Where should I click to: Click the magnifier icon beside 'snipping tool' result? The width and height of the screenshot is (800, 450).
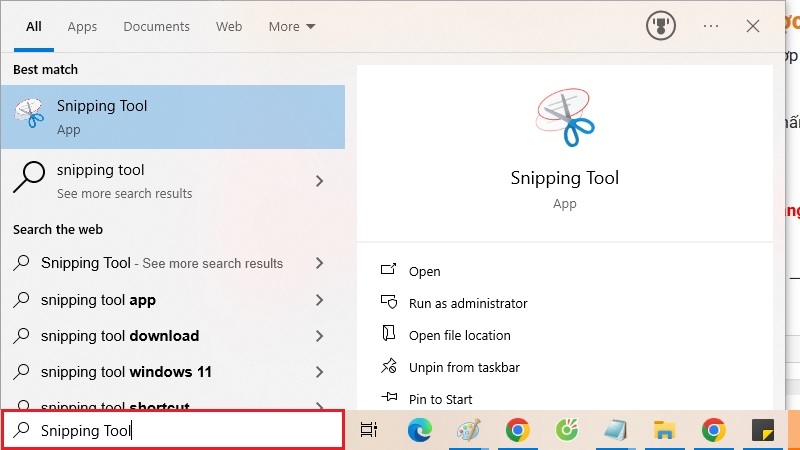pyautogui.click(x=29, y=177)
